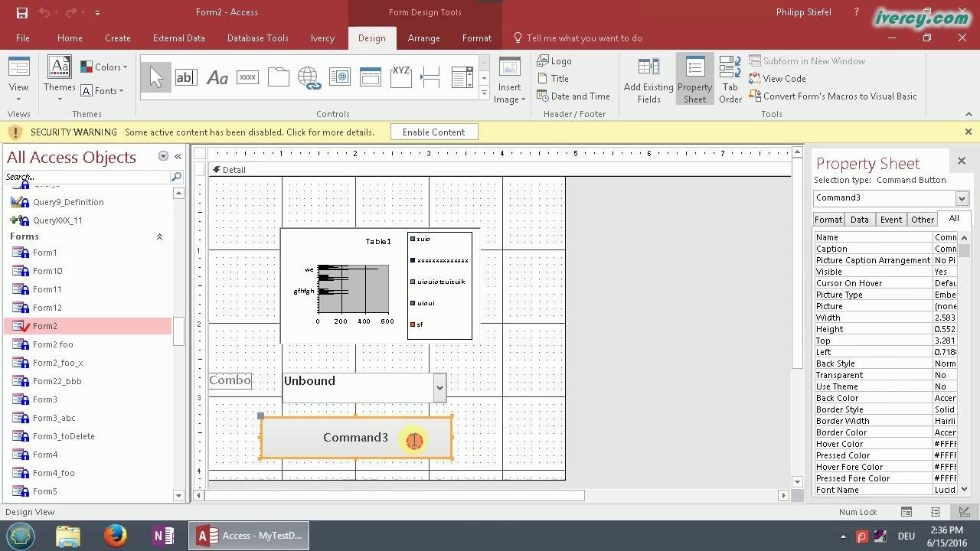Viewport: 980px width, 551px height.
Task: Open Firefox from the taskbar
Action: pyautogui.click(x=116, y=535)
